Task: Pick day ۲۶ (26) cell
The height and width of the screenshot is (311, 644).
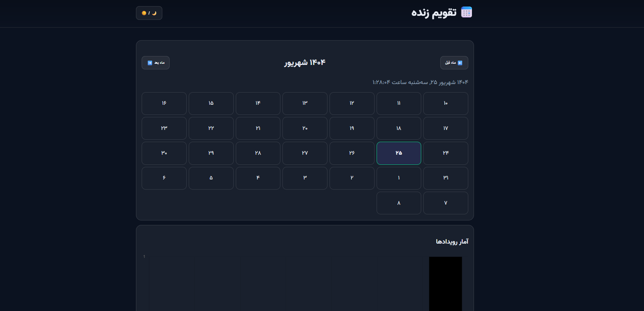Action: tap(352, 153)
